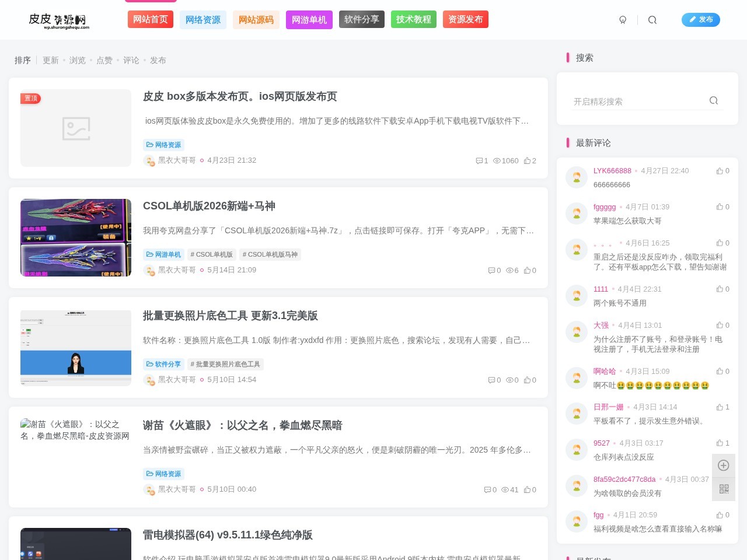Sort posts by 更新
Viewport: 747px width, 560px height.
pyautogui.click(x=51, y=60)
